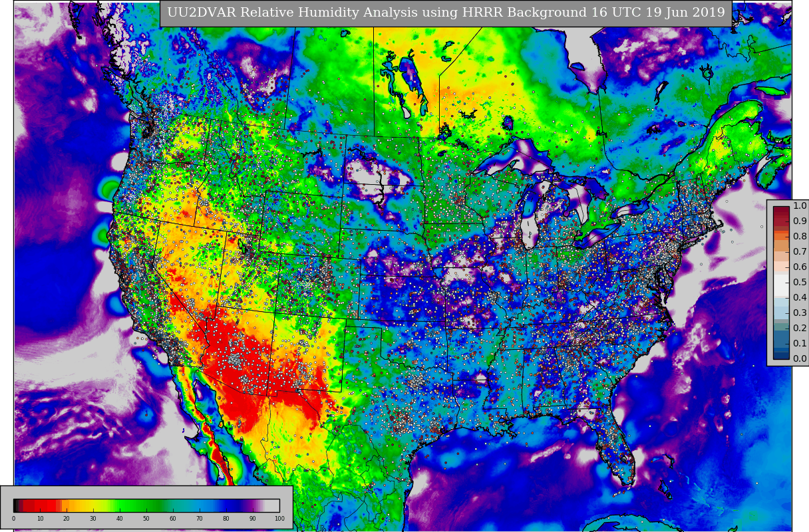Click the 0.7 label on right colorbar
The width and height of the screenshot is (809, 532).
(x=800, y=252)
